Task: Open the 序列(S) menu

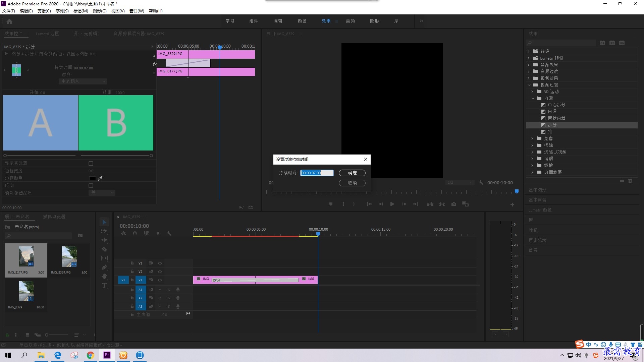Action: coord(62,11)
